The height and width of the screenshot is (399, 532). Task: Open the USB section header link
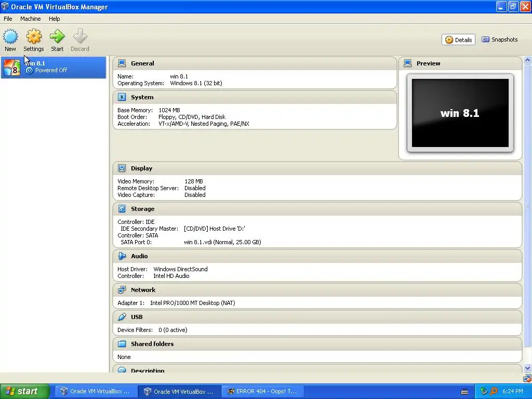(137, 317)
